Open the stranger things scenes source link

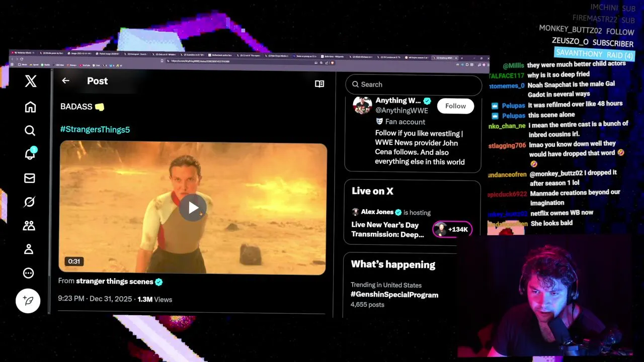(115, 282)
